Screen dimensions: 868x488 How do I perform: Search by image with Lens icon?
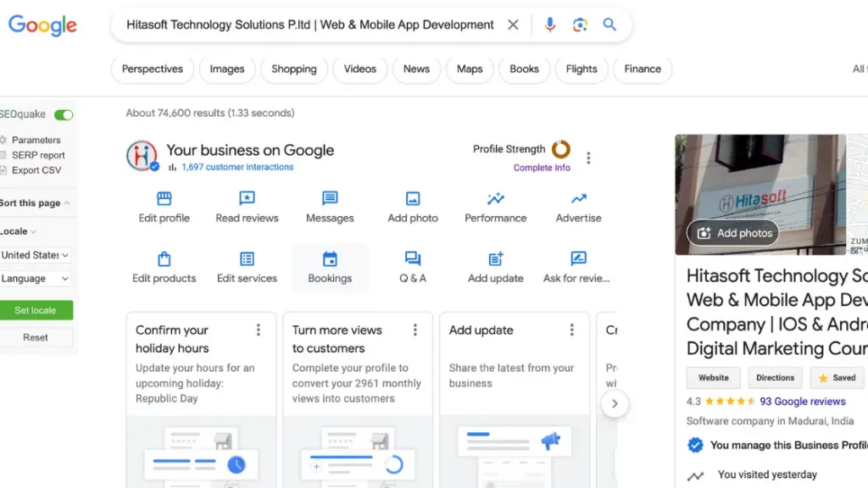(x=580, y=25)
